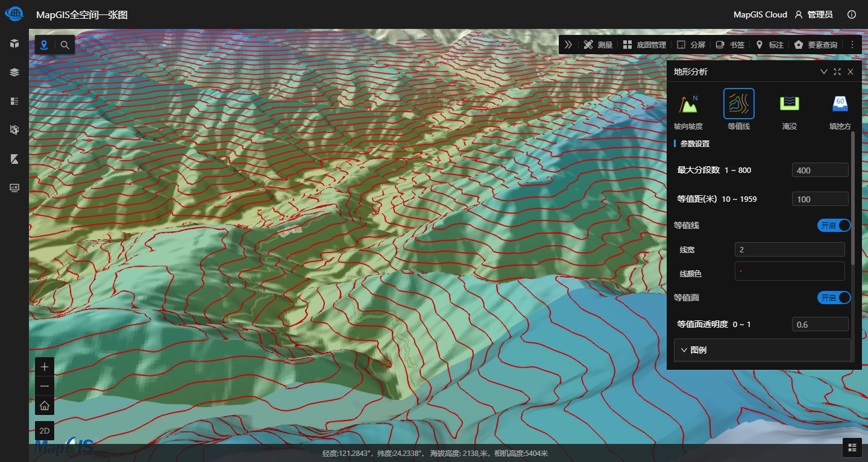Click the 等值面透明度 input field
This screenshot has height=462, width=868.
click(820, 324)
